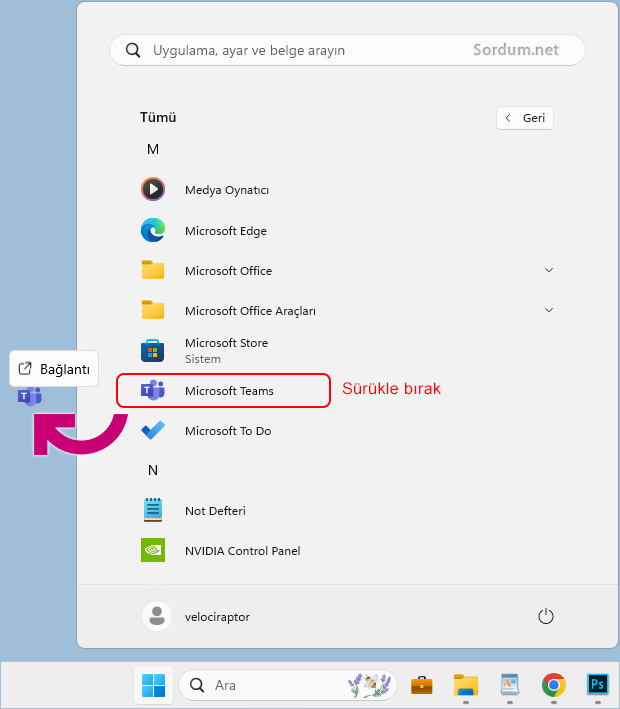Screen dimensions: 620x709
Task: Focus the Uygulama, ayar ve belge arayın field
Action: click(347, 50)
